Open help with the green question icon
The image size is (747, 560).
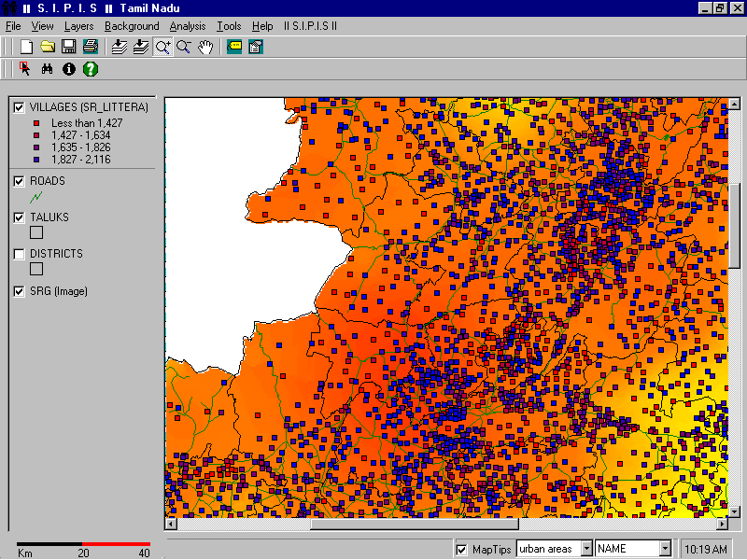pos(91,69)
